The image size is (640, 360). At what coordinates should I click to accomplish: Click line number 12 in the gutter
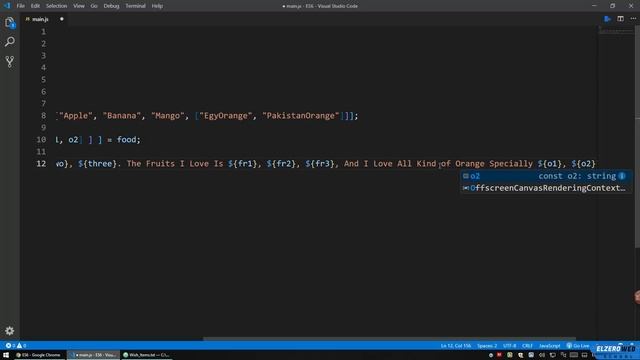(x=41, y=164)
